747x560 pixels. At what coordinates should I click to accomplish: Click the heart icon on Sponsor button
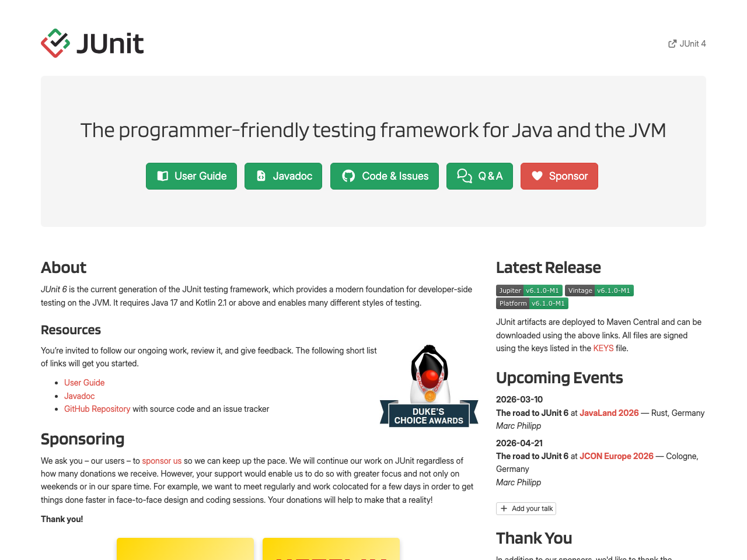[x=537, y=176]
